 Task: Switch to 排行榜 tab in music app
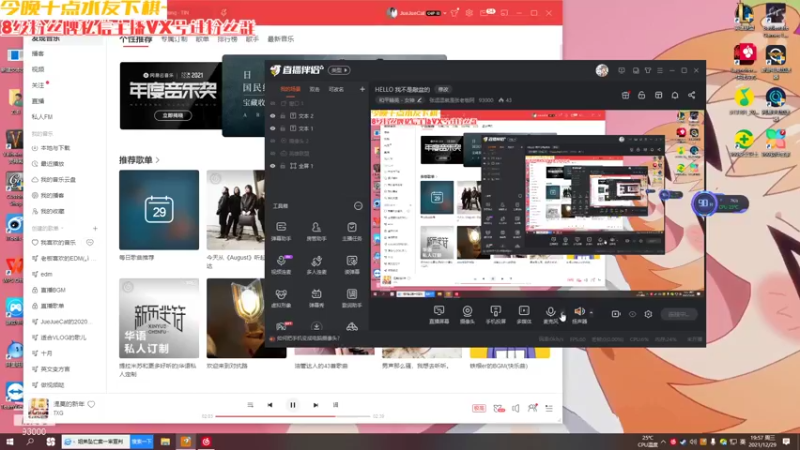(x=227, y=39)
